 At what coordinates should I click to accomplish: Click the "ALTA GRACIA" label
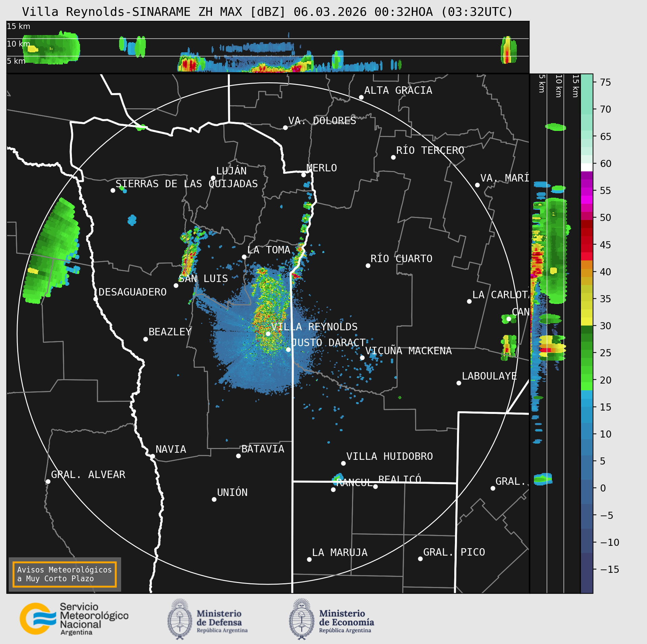click(x=398, y=90)
